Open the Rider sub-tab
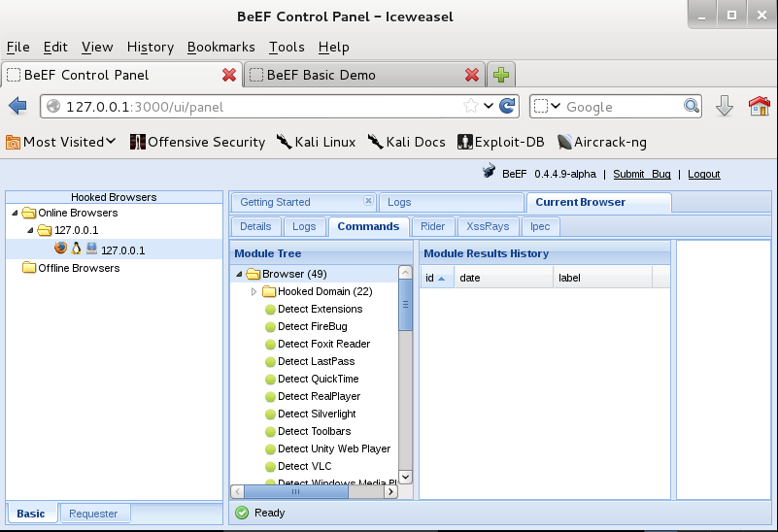The height and width of the screenshot is (532, 778). point(432,226)
